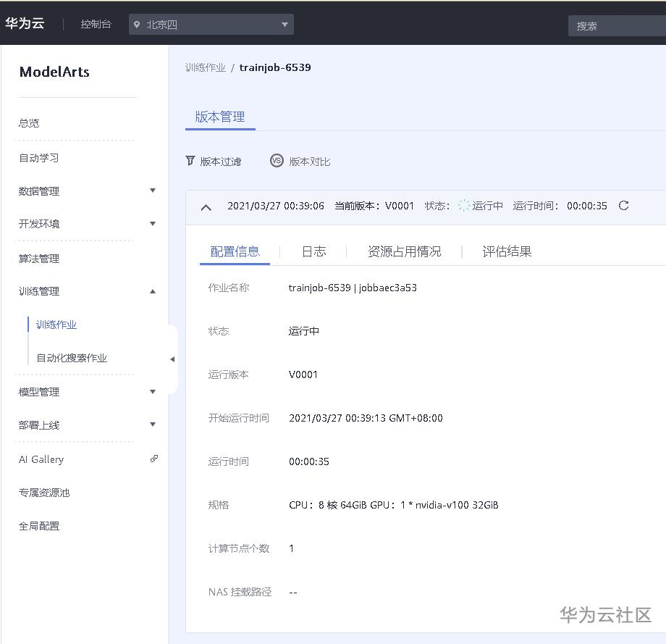Switch to the 日志 tab
Image resolution: width=666 pixels, height=644 pixels.
(314, 251)
